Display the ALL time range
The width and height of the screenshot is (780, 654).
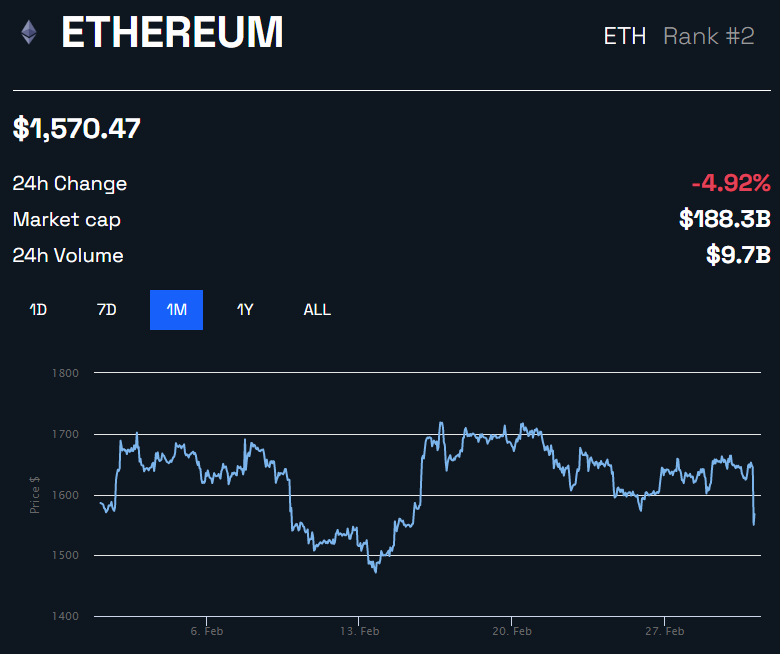(317, 310)
